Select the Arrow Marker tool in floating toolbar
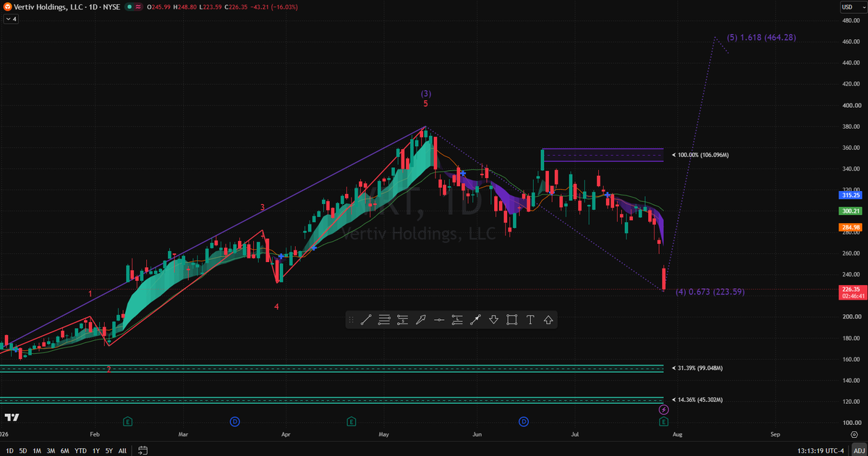 click(x=420, y=320)
